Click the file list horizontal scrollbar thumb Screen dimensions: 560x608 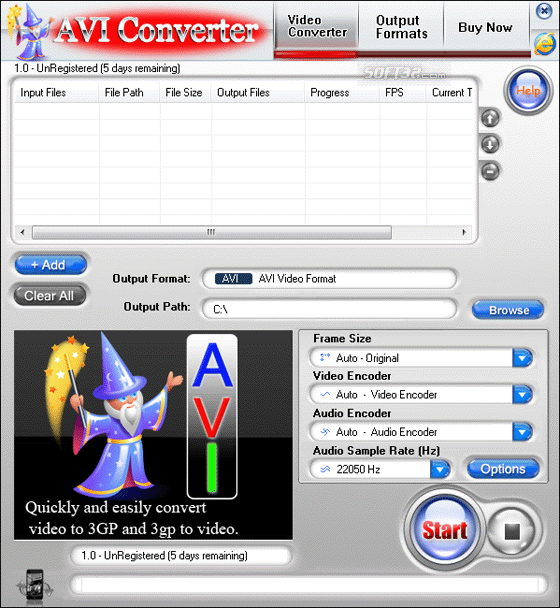[212, 232]
